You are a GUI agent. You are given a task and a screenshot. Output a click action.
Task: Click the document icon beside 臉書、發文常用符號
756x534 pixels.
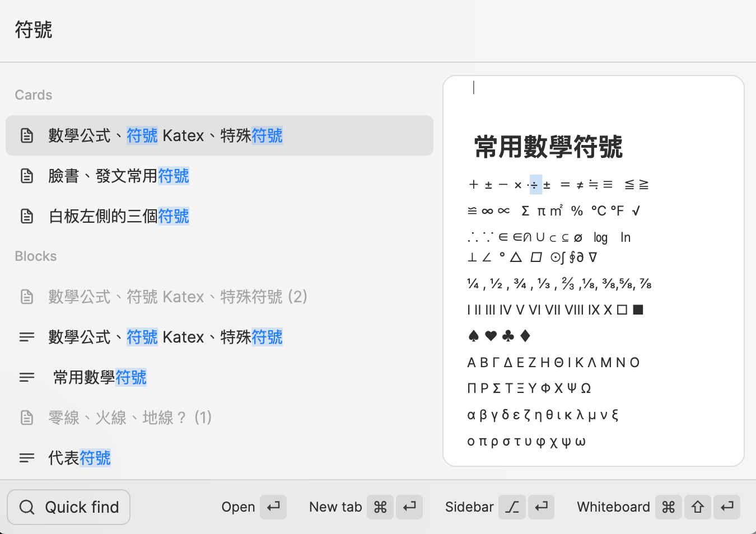(27, 176)
